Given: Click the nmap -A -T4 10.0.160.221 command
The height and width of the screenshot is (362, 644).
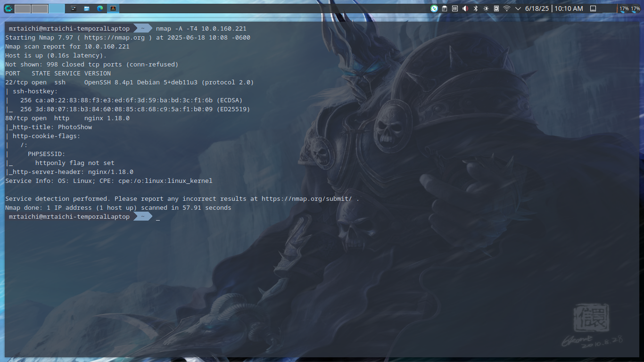Looking at the screenshot, I should [201, 29].
